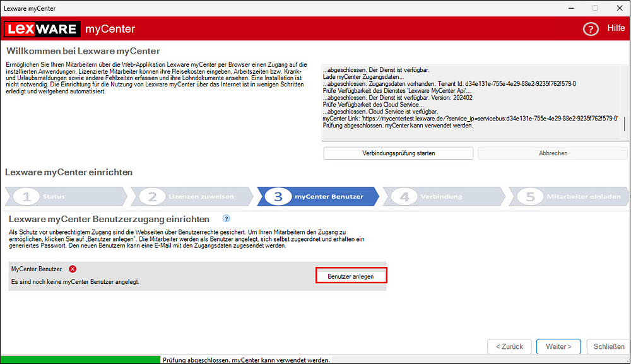This screenshot has width=631, height=364.
Task: Select step 3 myCenter Benutzer
Action: click(317, 196)
